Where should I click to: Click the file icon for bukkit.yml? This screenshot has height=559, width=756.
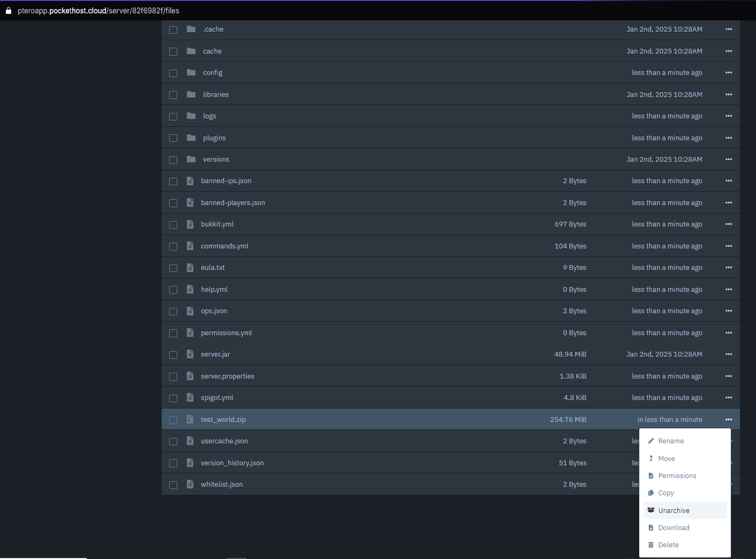[x=190, y=224]
